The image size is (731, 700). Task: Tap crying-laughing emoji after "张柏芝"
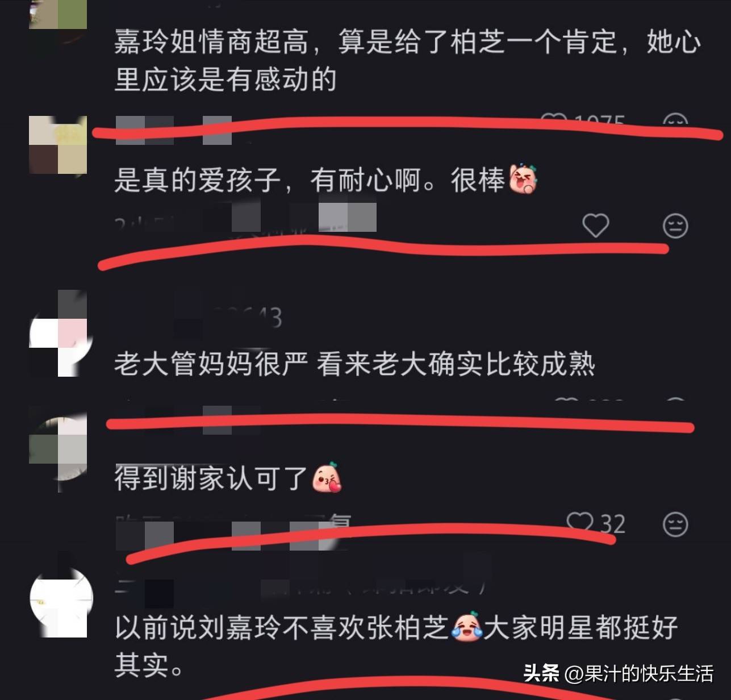coord(467,627)
